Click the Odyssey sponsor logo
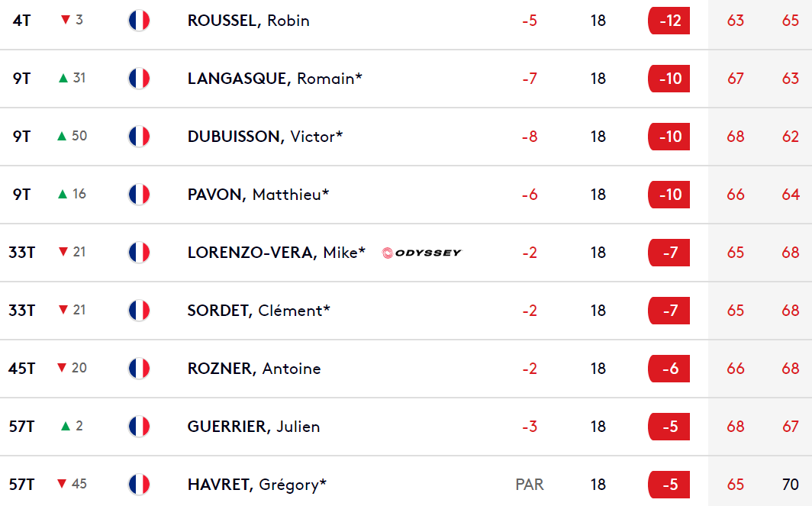Viewport: 812px width, 506px height. tap(421, 253)
